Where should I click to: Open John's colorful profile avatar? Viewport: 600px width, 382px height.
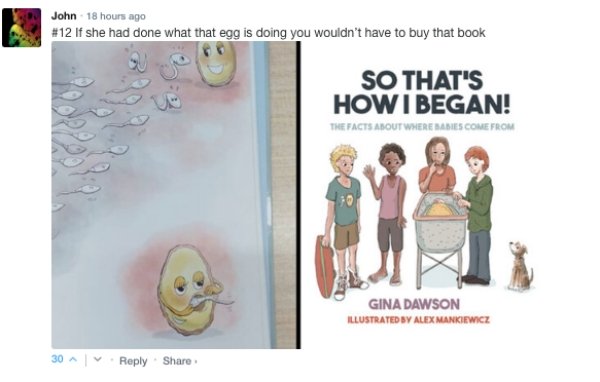[21, 28]
